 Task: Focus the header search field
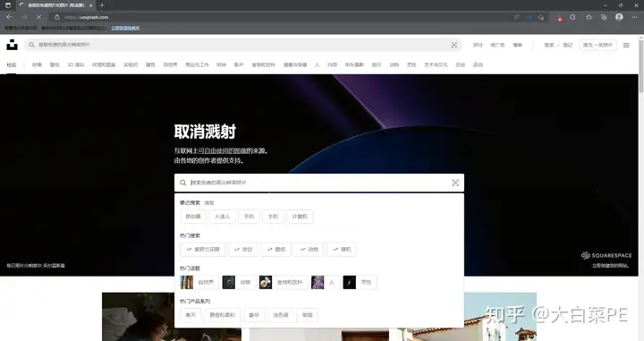pos(242,45)
